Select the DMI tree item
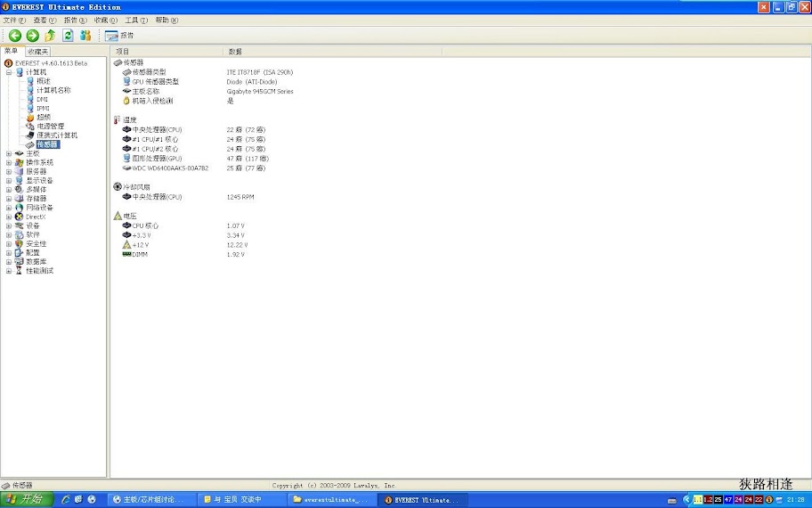The width and height of the screenshot is (812, 508). coord(42,100)
